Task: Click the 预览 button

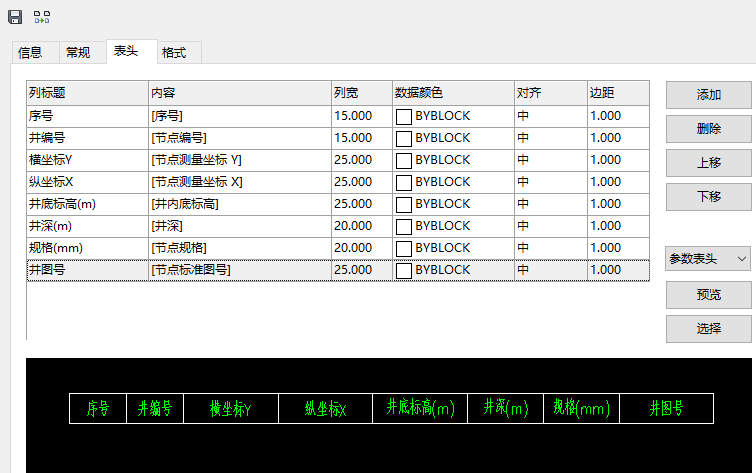Action: [x=708, y=295]
